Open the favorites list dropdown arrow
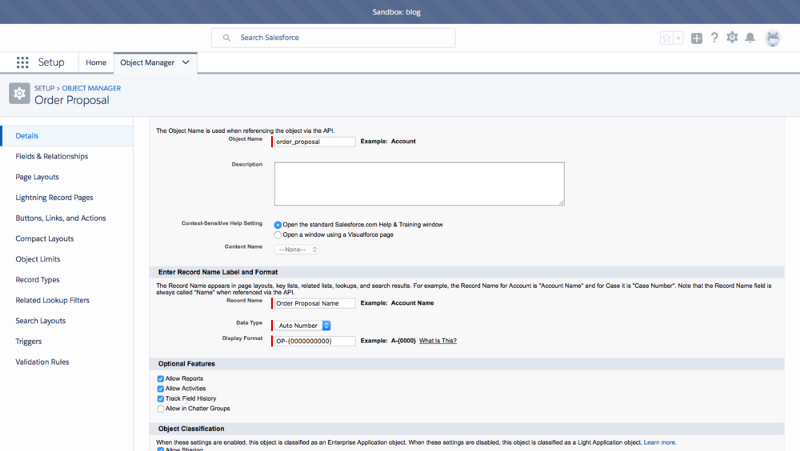The height and width of the screenshot is (451, 800). (x=678, y=38)
